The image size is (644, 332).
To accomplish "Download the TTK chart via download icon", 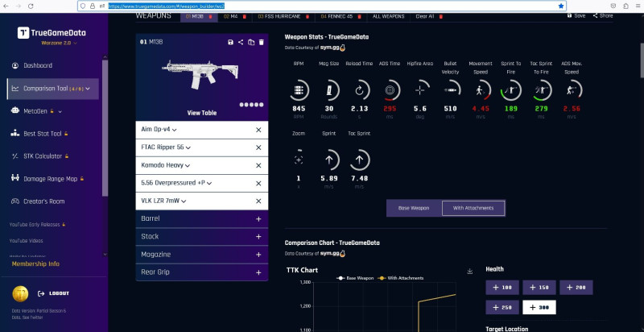I will 470,272.
